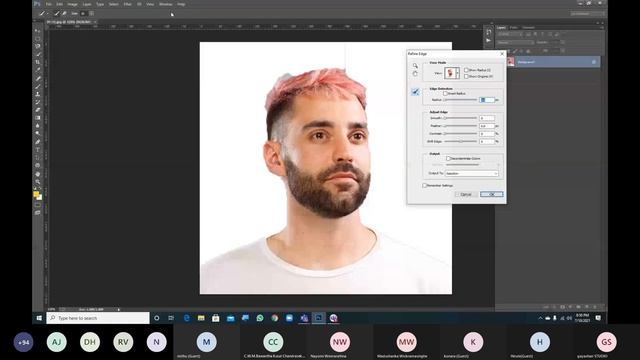Open the Select menu
Image resolution: width=640 pixels, height=360 pixels.
(x=113, y=4)
